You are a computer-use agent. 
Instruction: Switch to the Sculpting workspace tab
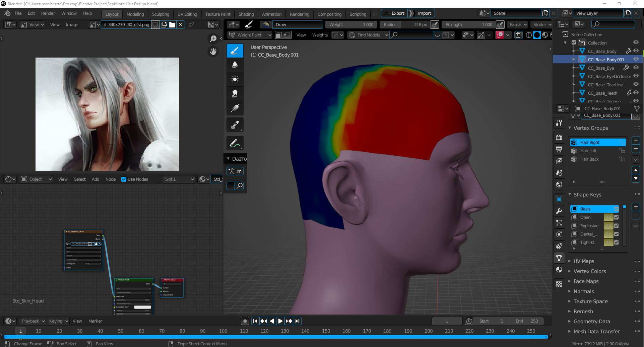click(x=160, y=14)
